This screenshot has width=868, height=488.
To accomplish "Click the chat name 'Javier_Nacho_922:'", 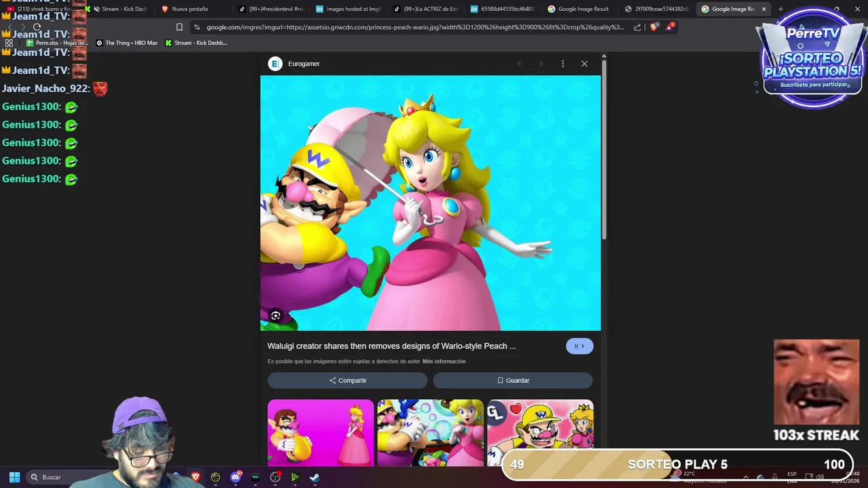I will click(x=45, y=88).
